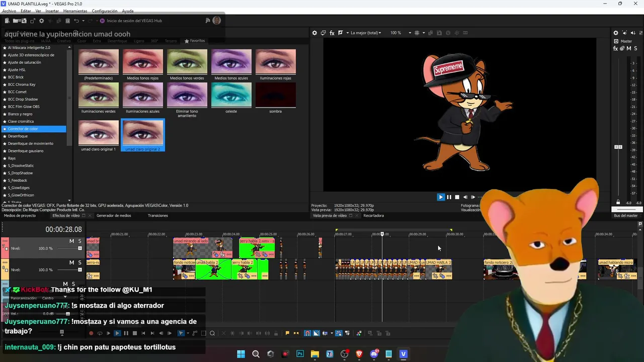Image resolution: width=644 pixels, height=362 pixels.
Task: Open File Explorer from the taskbar
Action: pyautogui.click(x=315, y=354)
